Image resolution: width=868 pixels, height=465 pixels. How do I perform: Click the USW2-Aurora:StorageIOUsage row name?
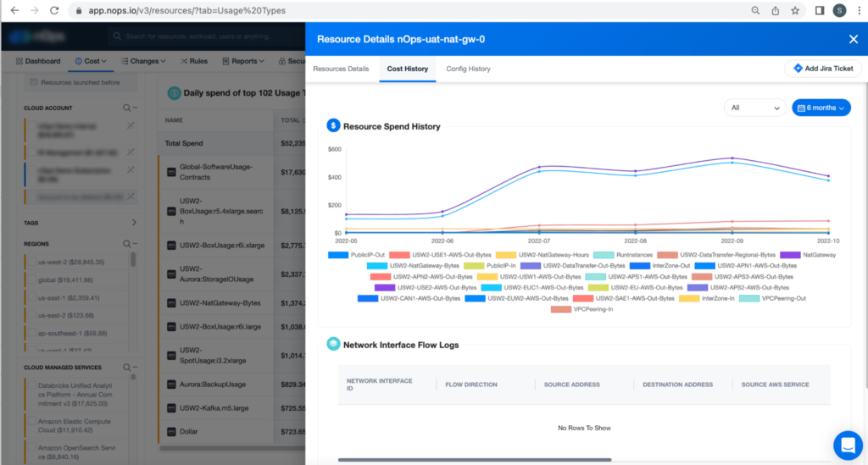click(x=216, y=274)
